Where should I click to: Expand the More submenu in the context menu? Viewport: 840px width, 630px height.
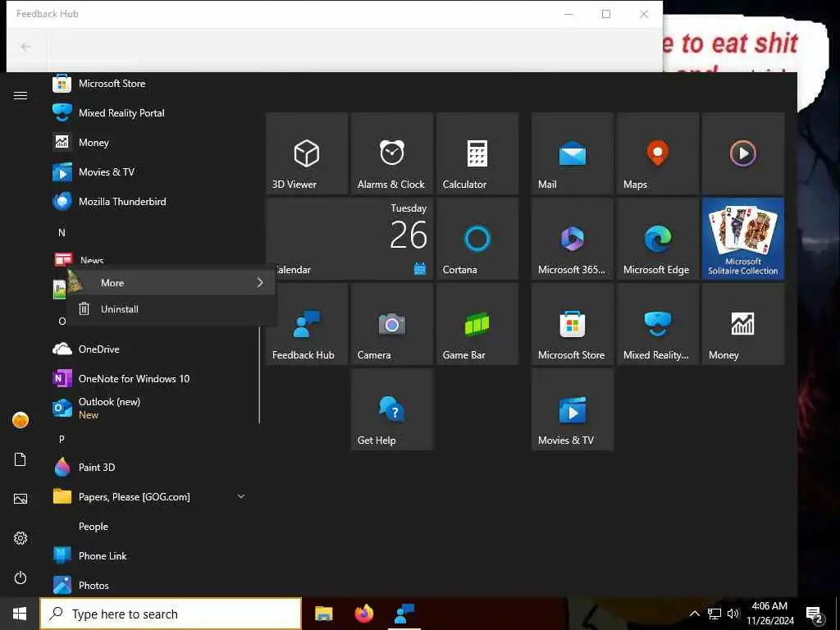171,282
